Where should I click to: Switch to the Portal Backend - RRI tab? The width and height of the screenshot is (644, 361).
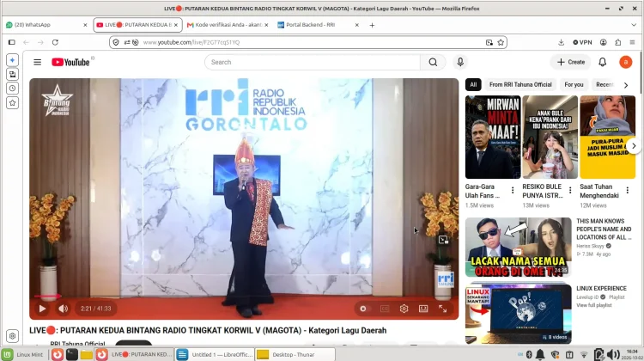[x=318, y=25]
